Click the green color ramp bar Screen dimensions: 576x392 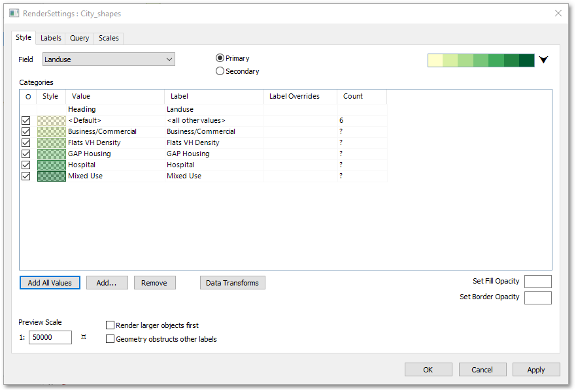tap(481, 60)
